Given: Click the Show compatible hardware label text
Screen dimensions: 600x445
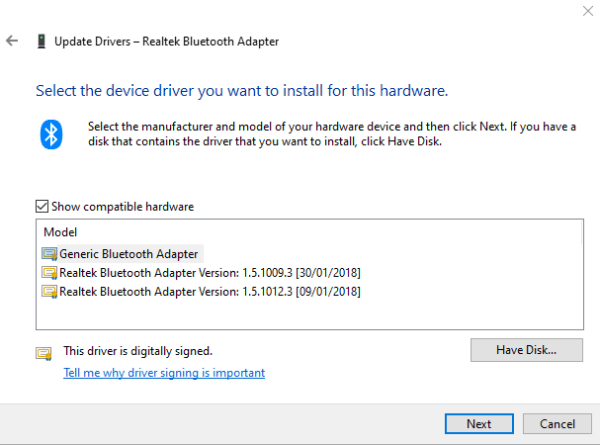Looking at the screenshot, I should pyautogui.click(x=122, y=207).
